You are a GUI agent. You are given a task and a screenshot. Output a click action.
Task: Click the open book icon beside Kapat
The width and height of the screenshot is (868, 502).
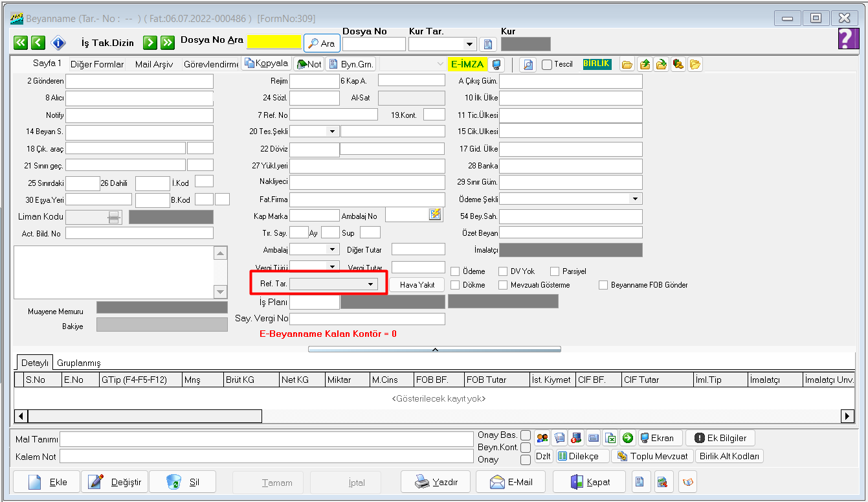(687, 482)
